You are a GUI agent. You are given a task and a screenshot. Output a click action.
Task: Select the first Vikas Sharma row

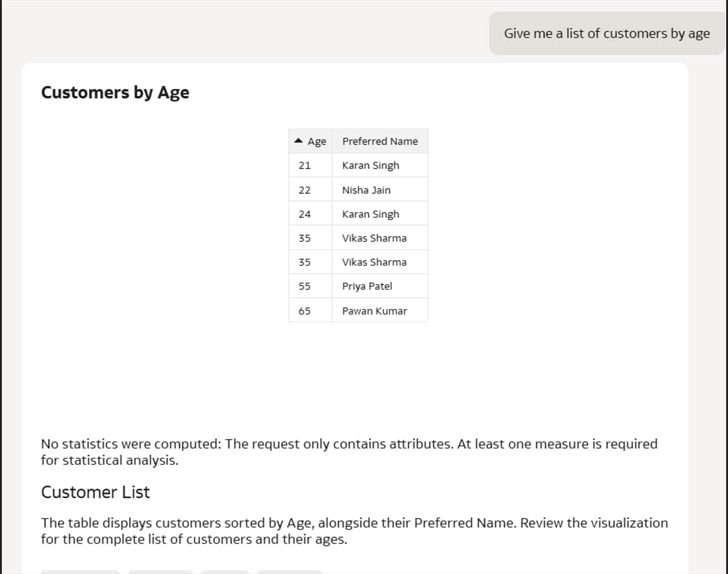[357, 238]
